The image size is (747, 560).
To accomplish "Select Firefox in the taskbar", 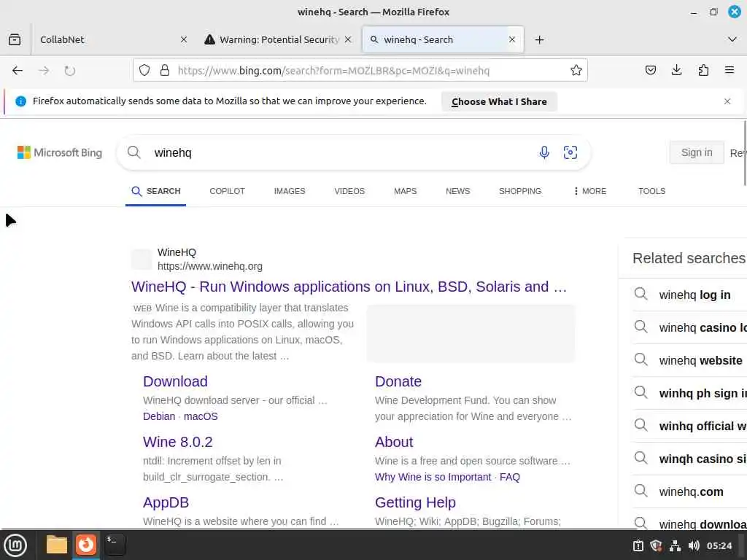I will (x=86, y=545).
